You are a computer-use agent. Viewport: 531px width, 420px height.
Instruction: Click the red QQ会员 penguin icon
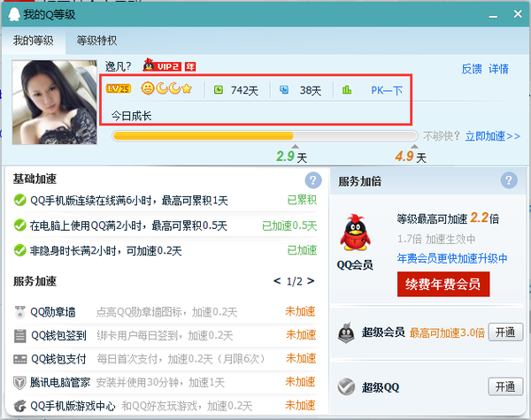click(355, 233)
